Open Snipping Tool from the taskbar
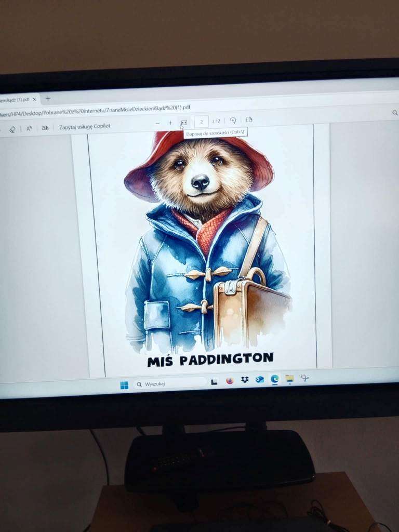Image resolution: width=399 pixels, height=532 pixels. (304, 378)
